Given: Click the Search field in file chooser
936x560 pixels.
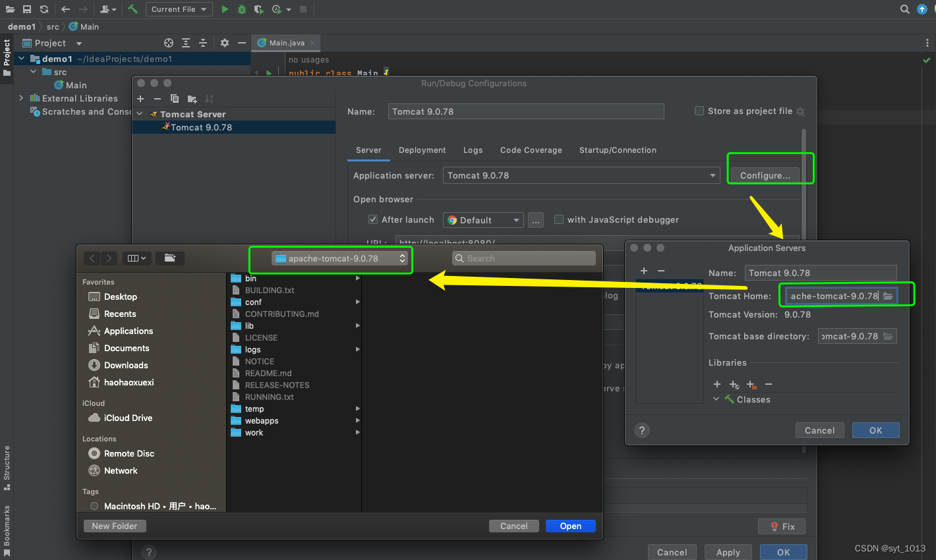Looking at the screenshot, I should (x=524, y=258).
